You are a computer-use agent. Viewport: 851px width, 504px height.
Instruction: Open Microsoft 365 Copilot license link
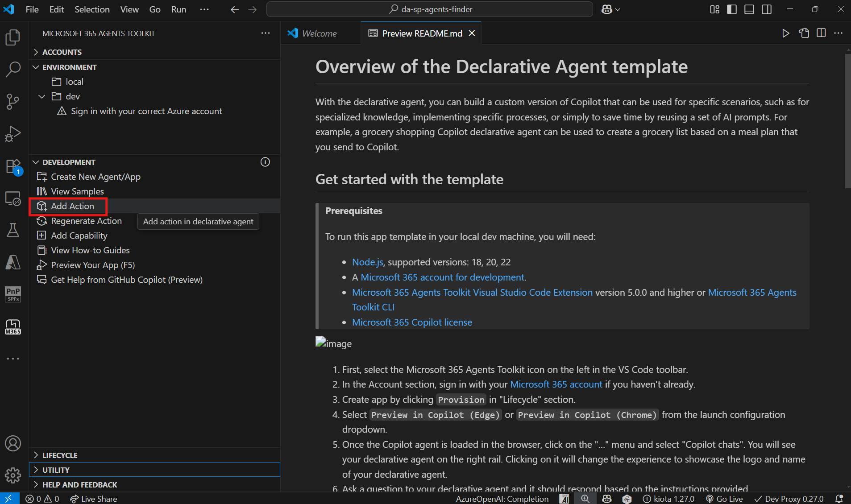[412, 322]
